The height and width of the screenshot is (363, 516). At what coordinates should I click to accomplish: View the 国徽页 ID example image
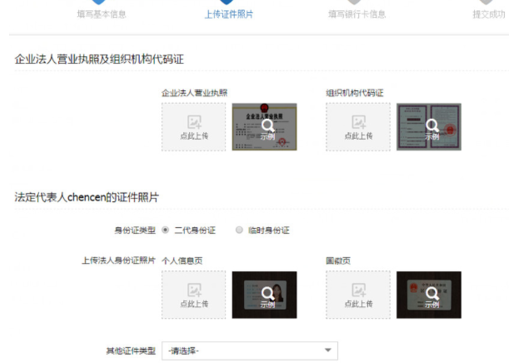(429, 295)
